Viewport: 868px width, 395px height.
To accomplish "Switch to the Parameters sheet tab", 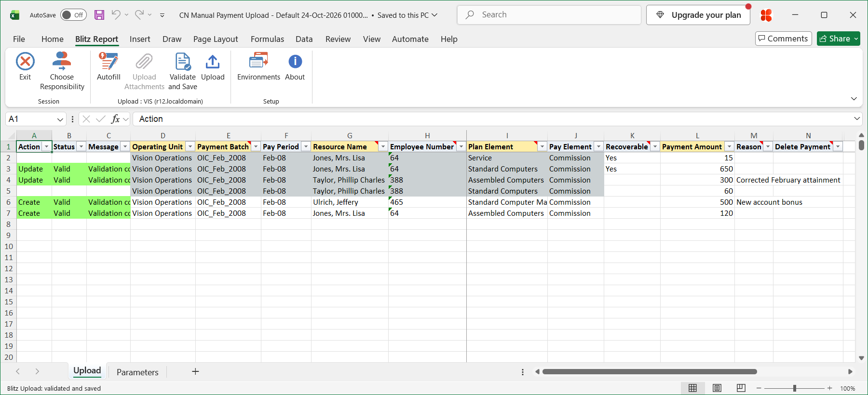I will [x=137, y=372].
